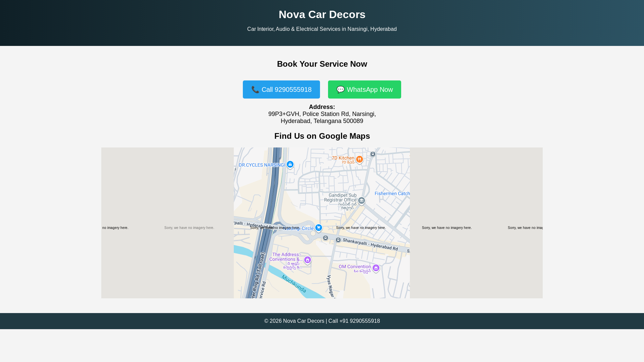Click the Book Your Service Now heading
The height and width of the screenshot is (362, 644).
[x=322, y=64]
